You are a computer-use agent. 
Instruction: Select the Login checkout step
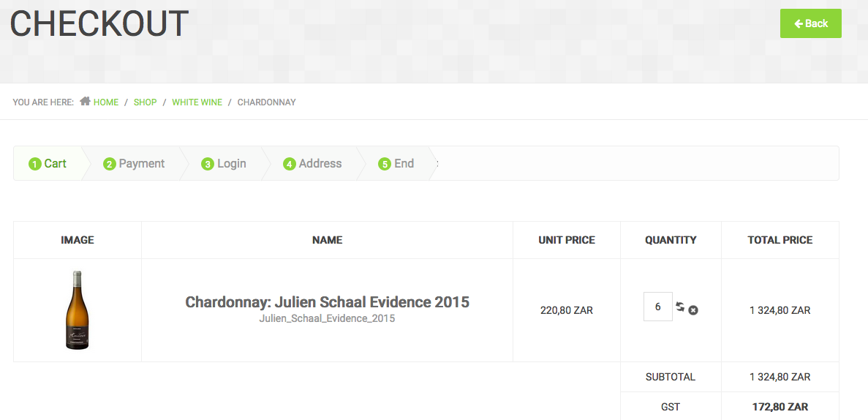224,164
